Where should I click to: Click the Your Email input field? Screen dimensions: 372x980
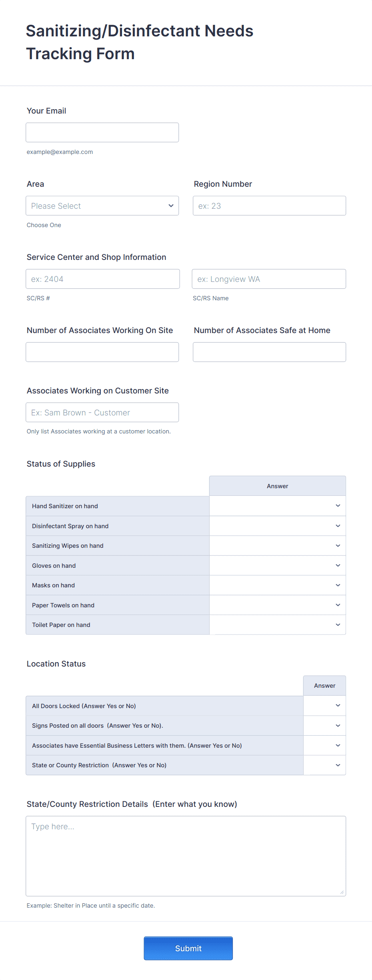pos(102,132)
